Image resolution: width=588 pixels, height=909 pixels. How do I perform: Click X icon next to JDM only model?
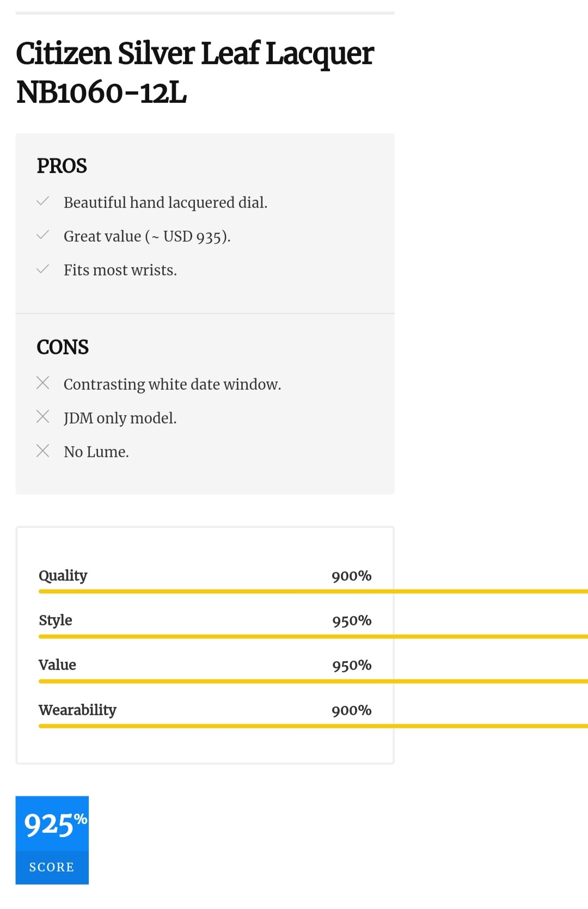coord(43,417)
